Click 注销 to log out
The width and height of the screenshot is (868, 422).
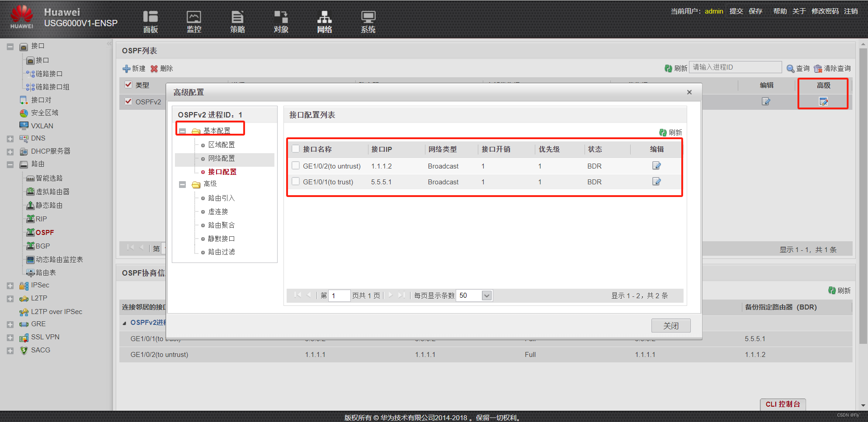point(851,11)
